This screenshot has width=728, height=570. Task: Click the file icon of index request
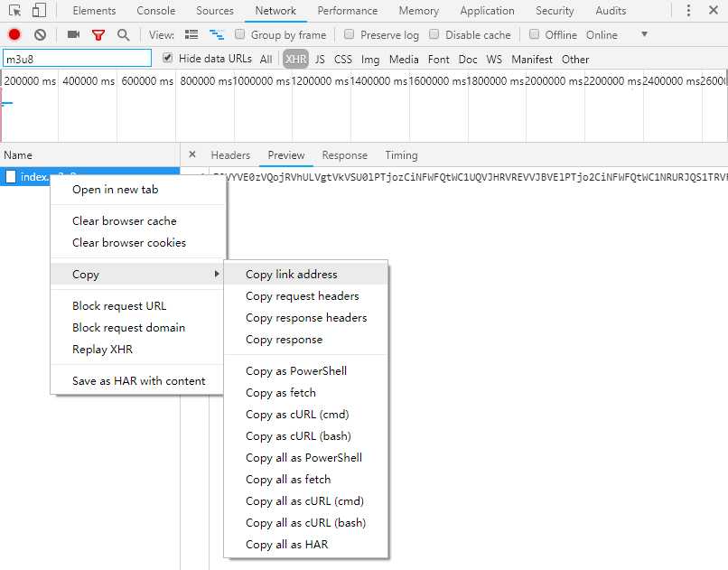11,177
